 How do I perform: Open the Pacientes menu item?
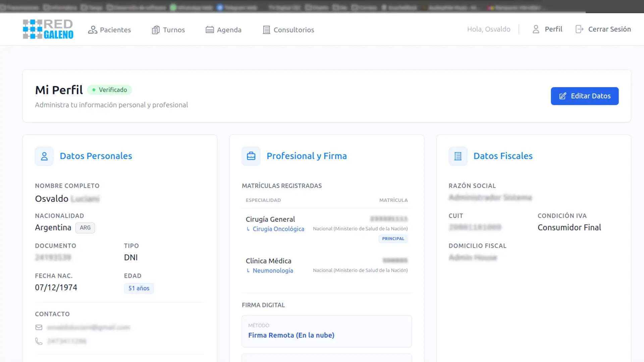click(115, 30)
